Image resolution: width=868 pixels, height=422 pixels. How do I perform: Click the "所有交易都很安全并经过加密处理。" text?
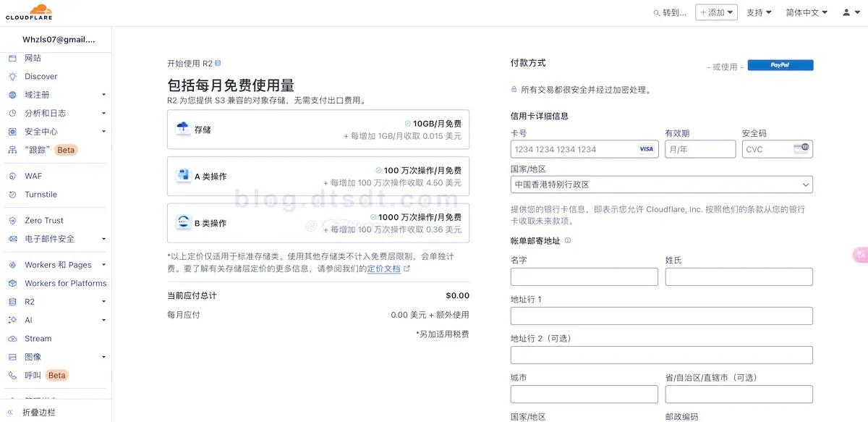coord(587,90)
